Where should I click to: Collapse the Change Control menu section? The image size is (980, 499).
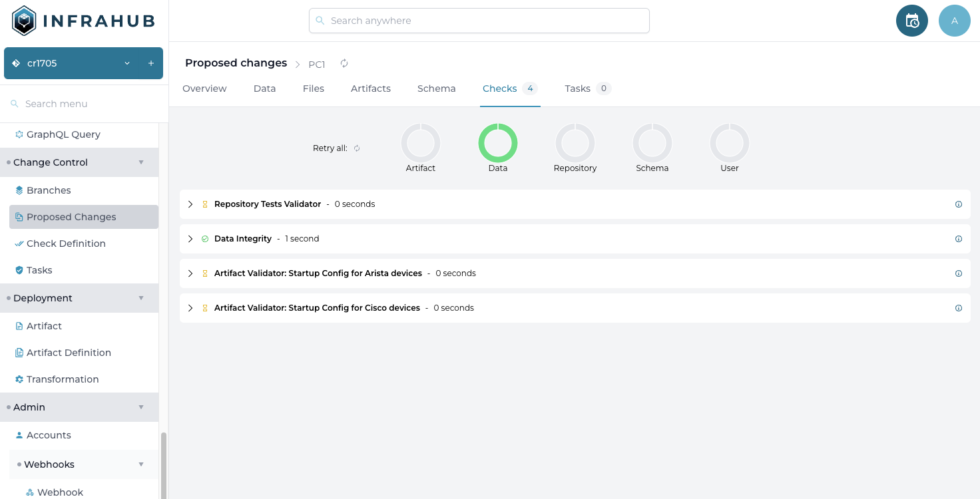click(140, 162)
